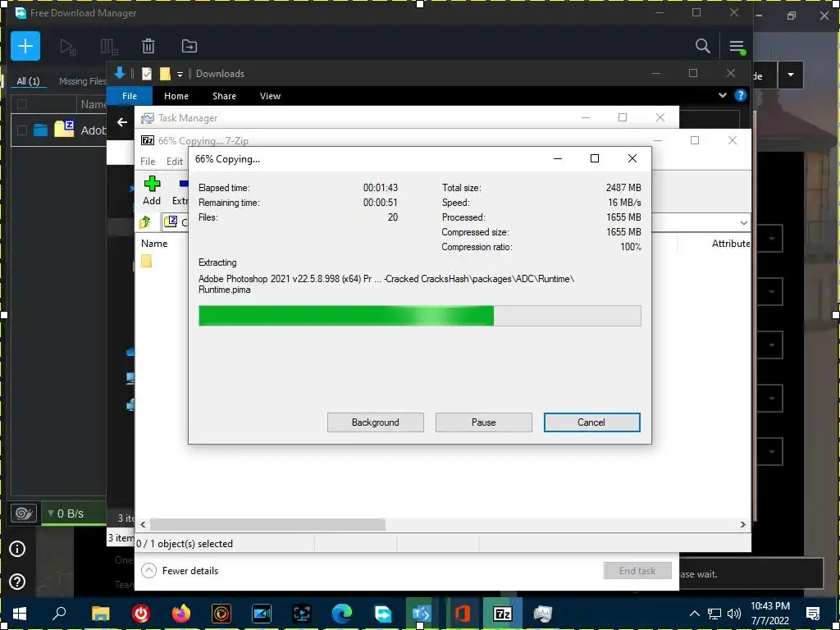Click the End task button in Task Manager
Image resolution: width=840 pixels, height=630 pixels.
tap(637, 571)
